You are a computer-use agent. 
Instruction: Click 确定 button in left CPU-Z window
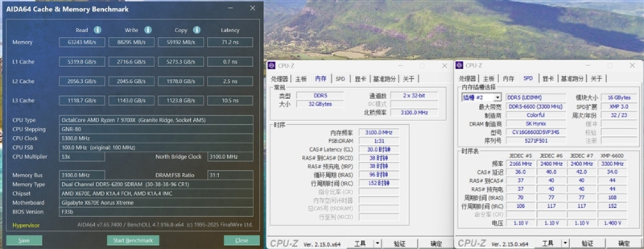tap(436, 244)
